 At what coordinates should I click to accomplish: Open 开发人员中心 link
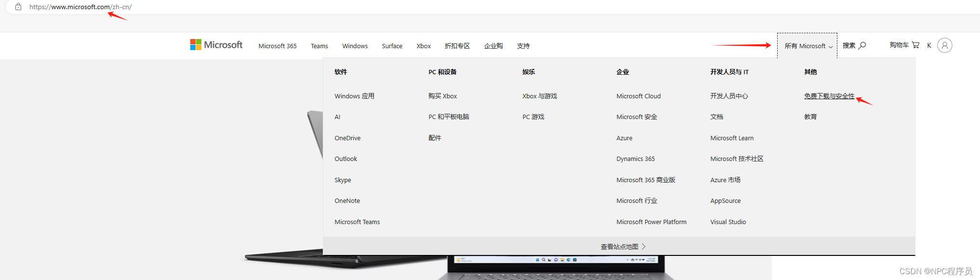[729, 96]
